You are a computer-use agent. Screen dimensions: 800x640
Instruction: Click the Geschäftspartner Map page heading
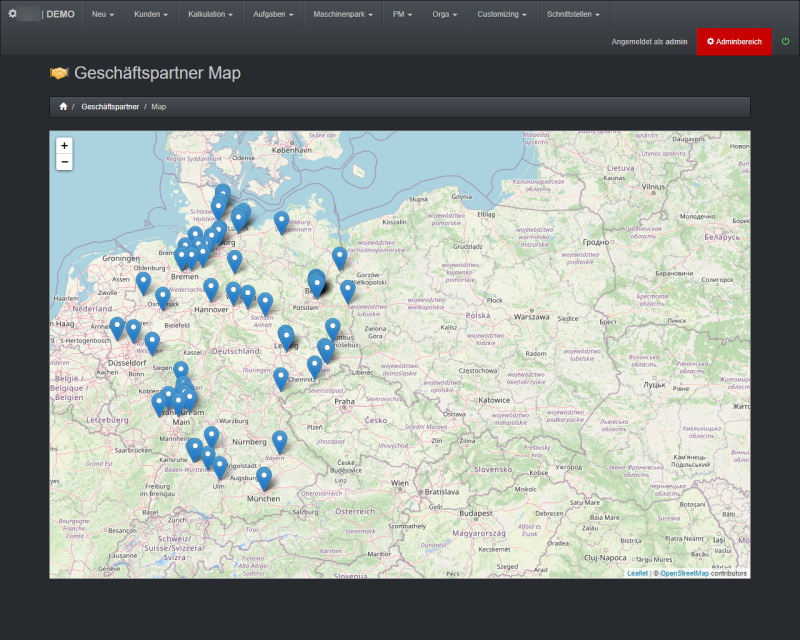point(157,73)
